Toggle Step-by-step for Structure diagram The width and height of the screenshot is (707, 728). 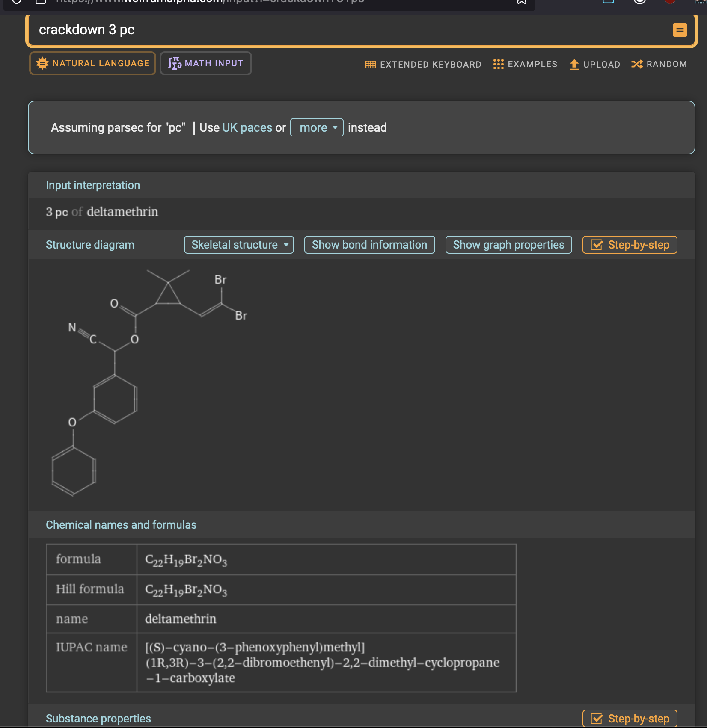[630, 245]
